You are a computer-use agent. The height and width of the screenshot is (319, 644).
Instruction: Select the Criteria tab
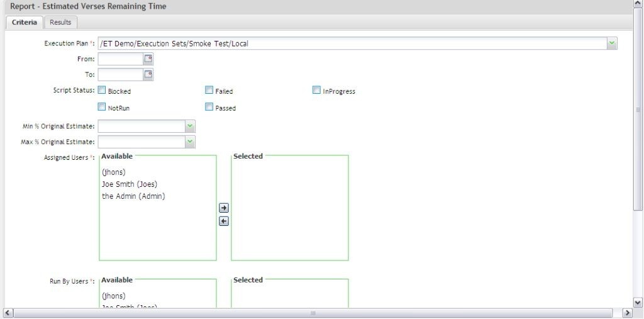[24, 23]
